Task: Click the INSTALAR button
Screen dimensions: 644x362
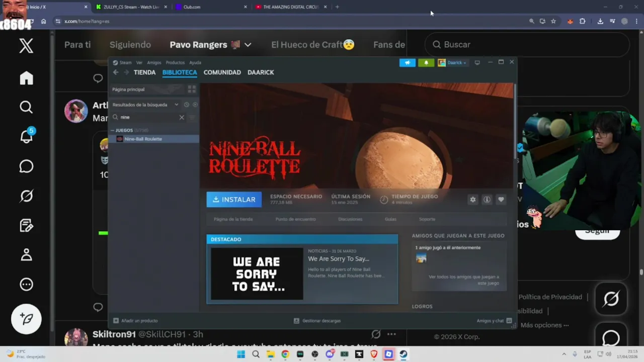Action: point(234,200)
